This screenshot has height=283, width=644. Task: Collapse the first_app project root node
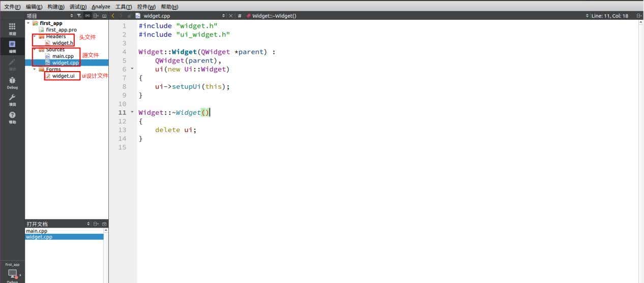click(x=28, y=23)
